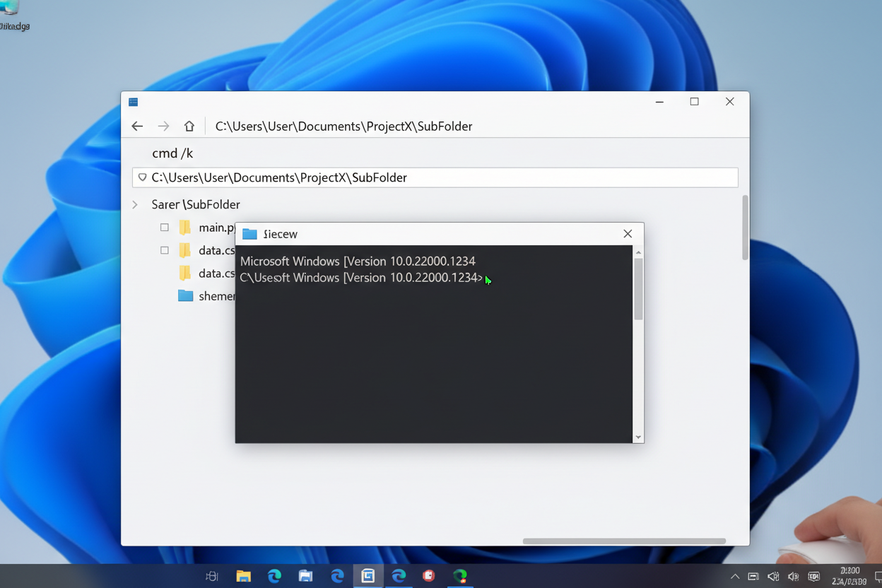The width and height of the screenshot is (882, 588).
Task: Open the volume icon in system tray
Action: [794, 577]
